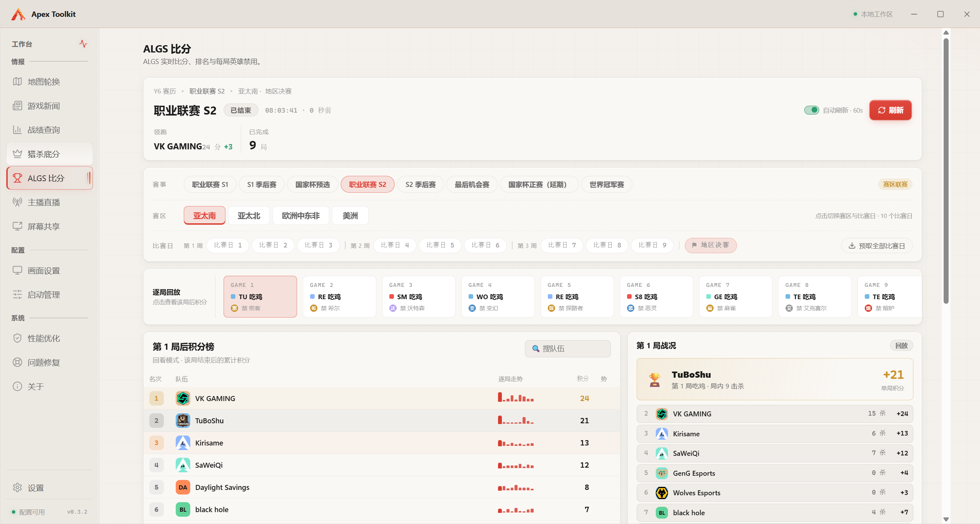This screenshot has width=980, height=524.
Task: Click SaWeiQi trend sparkline
Action: (x=516, y=466)
